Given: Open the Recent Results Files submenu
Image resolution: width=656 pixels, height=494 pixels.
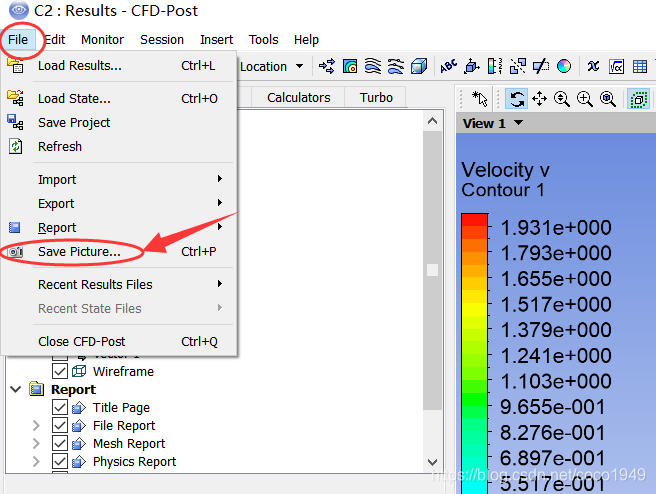Looking at the screenshot, I should 119,284.
